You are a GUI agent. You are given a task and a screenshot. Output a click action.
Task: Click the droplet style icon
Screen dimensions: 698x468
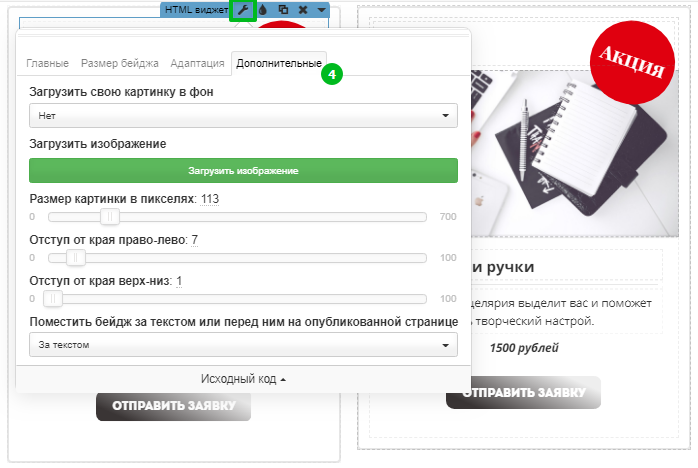tap(264, 10)
